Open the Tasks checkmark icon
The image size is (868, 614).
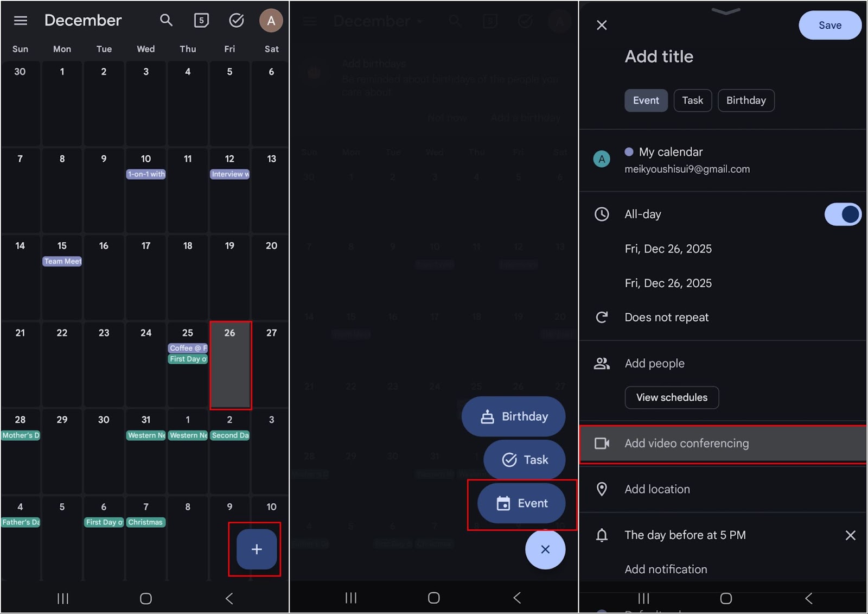(x=237, y=21)
